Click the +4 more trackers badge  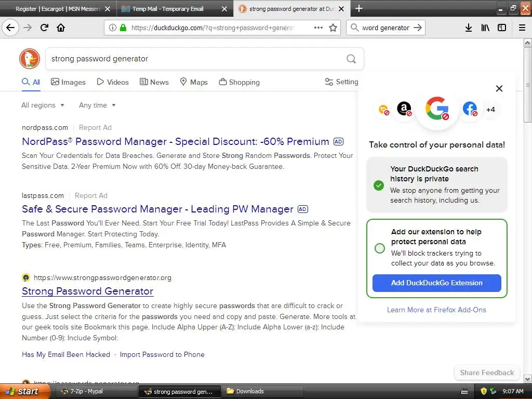(490, 110)
